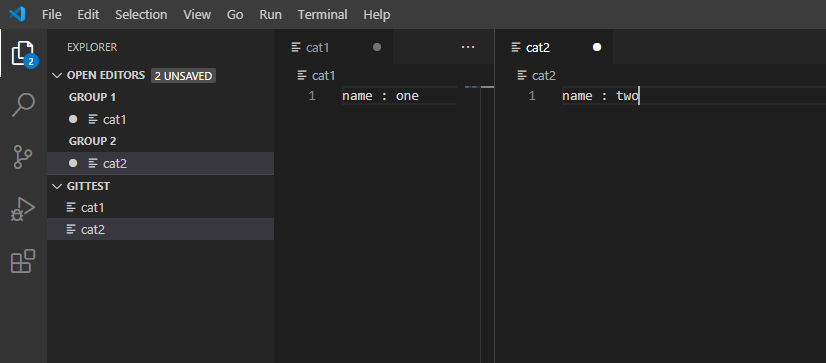Open the More Actions ellipsis in group 1
Image resolution: width=826 pixels, height=363 pixels.
point(468,47)
